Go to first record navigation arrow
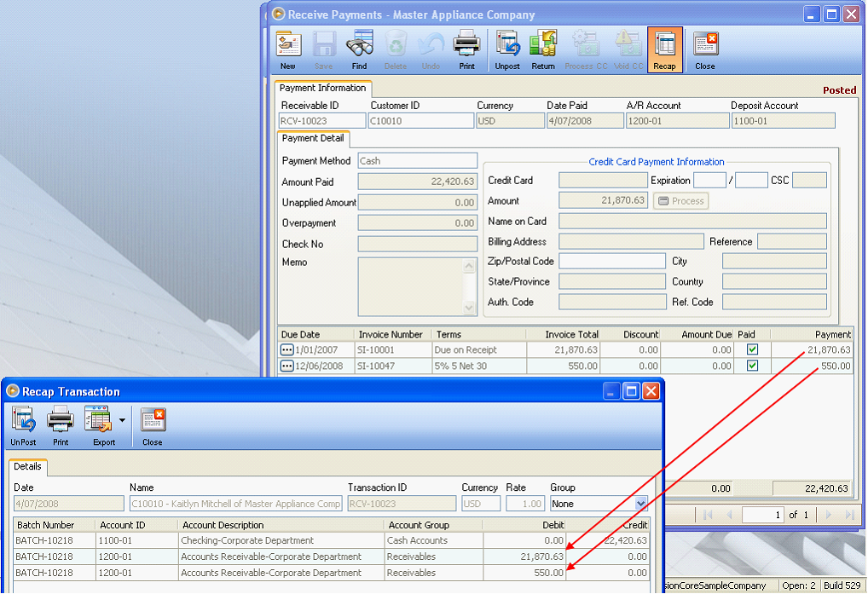 (708, 515)
